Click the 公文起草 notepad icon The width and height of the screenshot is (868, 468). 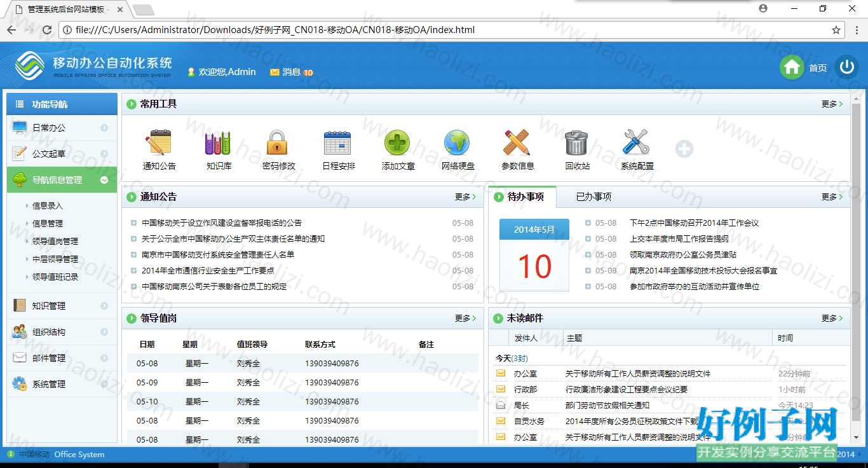(x=20, y=153)
